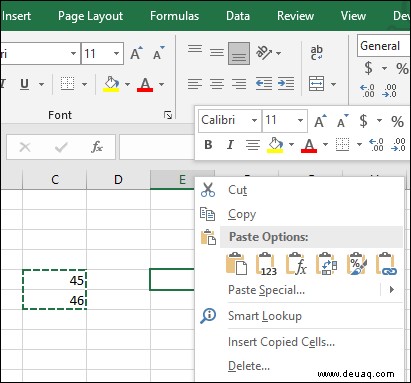Choose Insert Copied Cells from context menu
The image size is (411, 383).
click(x=299, y=342)
